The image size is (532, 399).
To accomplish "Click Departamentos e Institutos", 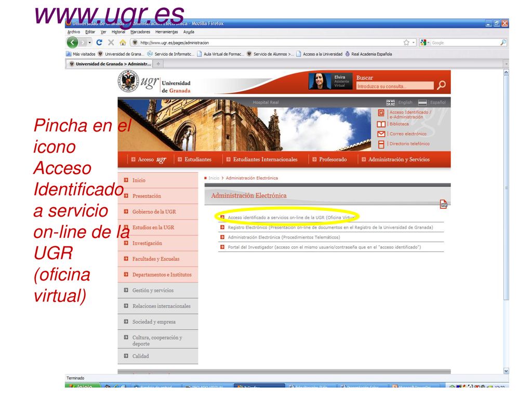I will (x=158, y=275).
